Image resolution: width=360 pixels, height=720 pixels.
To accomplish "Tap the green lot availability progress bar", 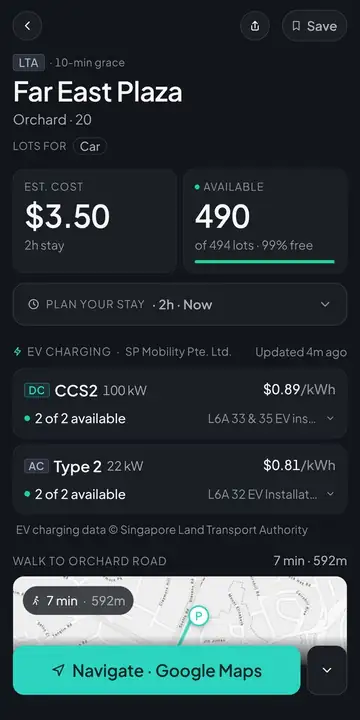I will (264, 262).
